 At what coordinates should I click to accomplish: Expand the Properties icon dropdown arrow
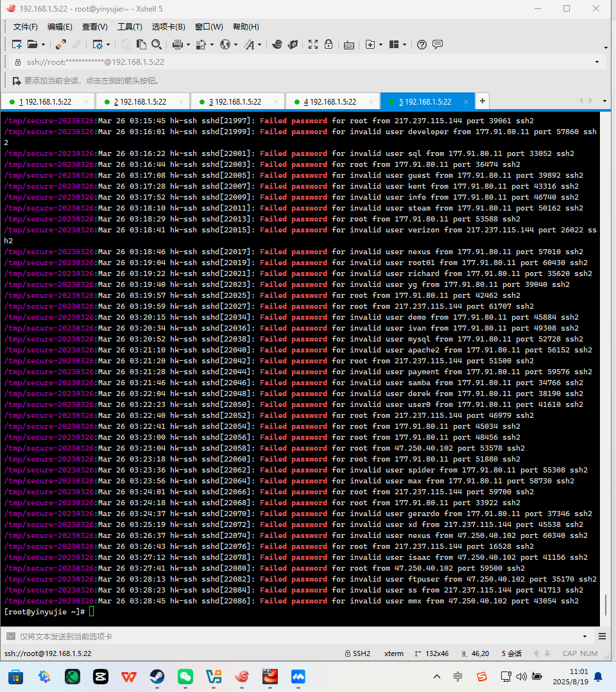point(108,44)
